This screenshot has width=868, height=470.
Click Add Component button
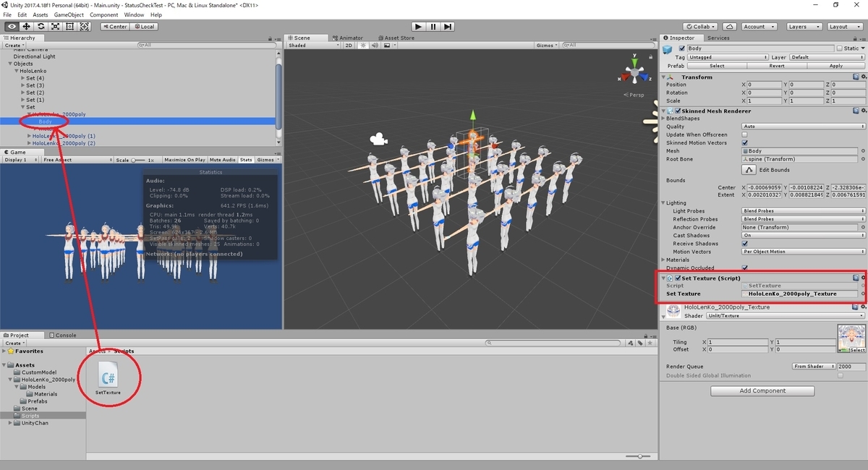pyautogui.click(x=762, y=390)
